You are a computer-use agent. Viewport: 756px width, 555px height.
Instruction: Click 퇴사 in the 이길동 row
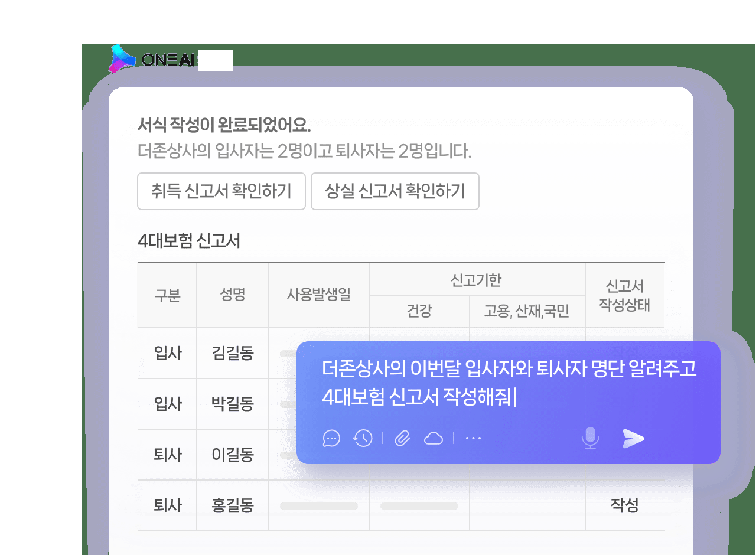[168, 455]
